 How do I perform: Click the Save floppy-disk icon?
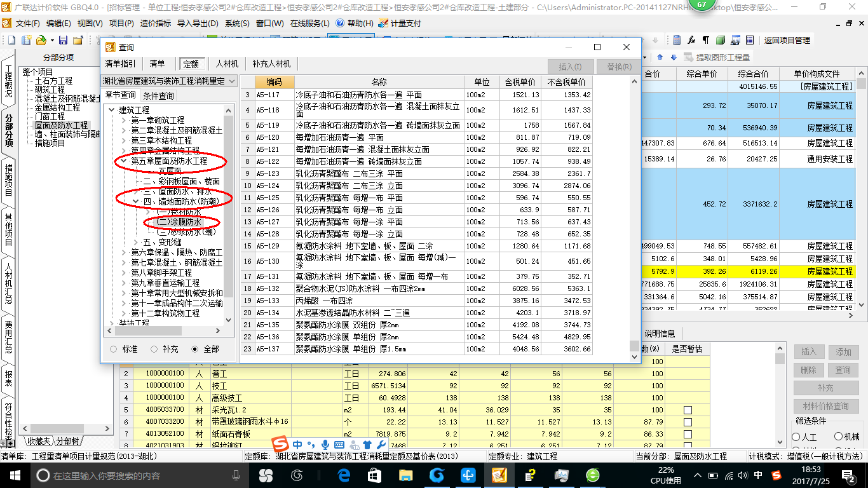tap(63, 40)
